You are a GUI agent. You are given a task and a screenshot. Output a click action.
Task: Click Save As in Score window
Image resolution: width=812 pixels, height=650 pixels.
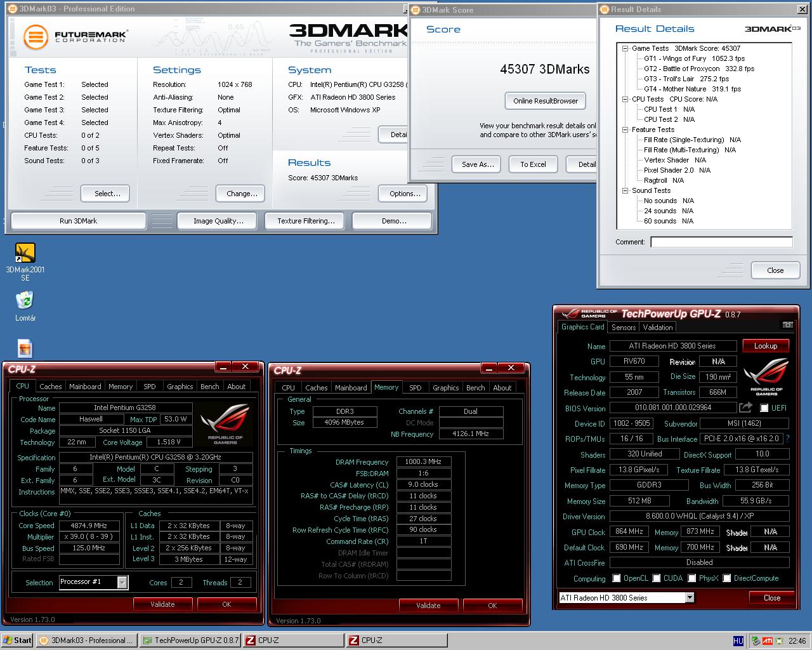478,164
